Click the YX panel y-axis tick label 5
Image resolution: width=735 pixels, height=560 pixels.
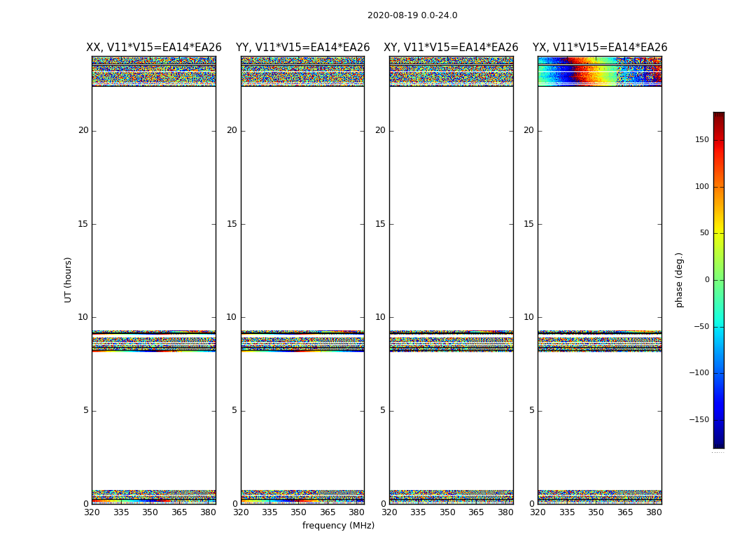click(531, 410)
